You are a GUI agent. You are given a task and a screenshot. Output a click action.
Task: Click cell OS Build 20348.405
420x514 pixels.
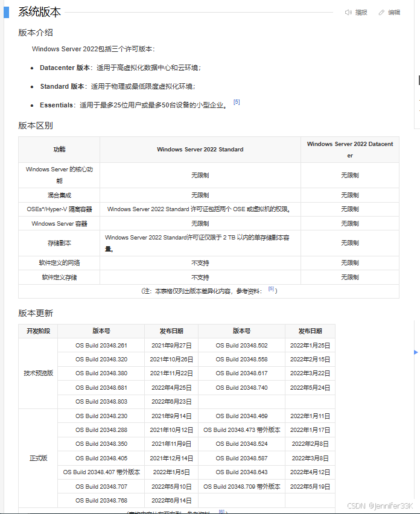[101, 458]
